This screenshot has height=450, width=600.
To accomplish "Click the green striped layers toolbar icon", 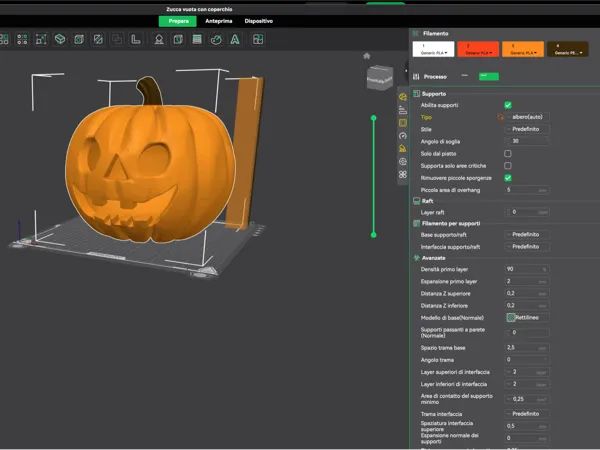I will click(197, 39).
